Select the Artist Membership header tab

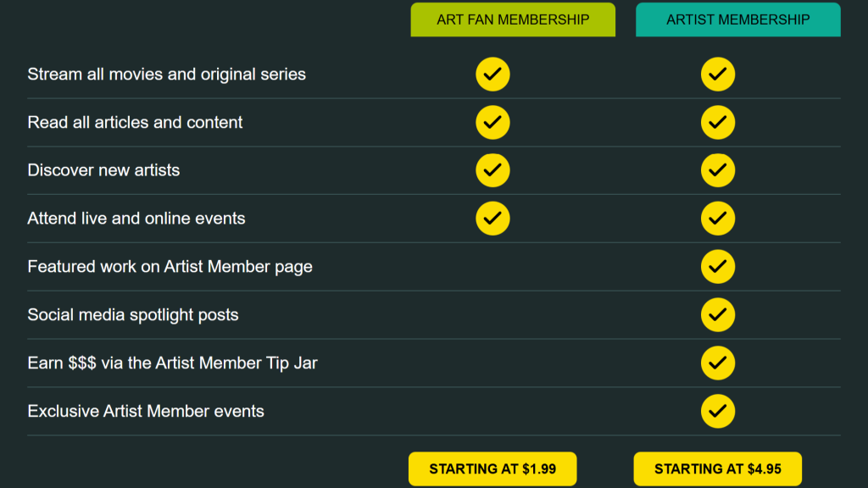pyautogui.click(x=737, y=19)
